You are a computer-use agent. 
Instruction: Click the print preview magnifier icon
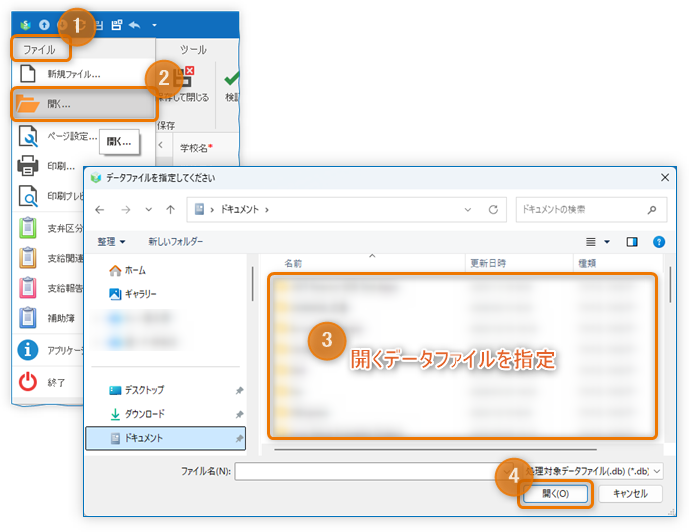click(x=28, y=196)
